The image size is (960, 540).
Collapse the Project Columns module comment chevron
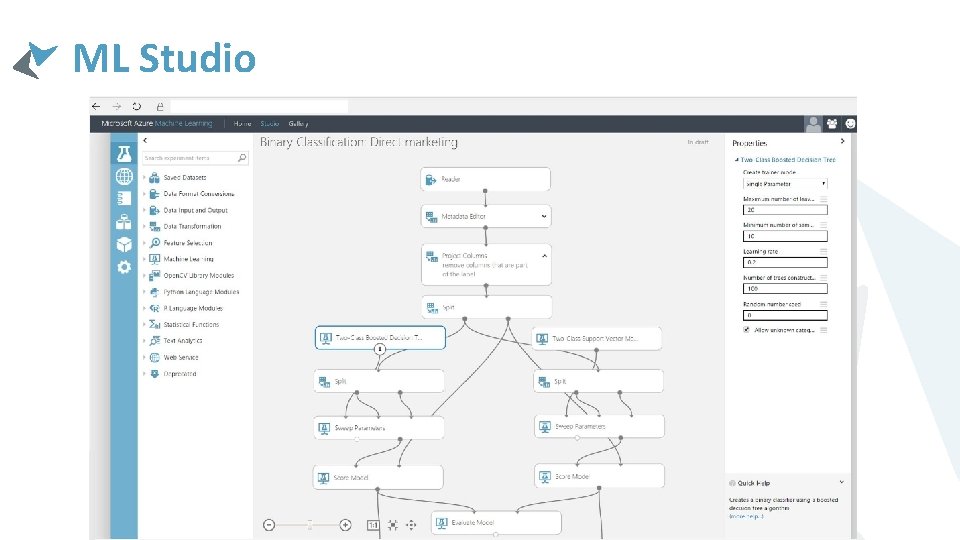[x=544, y=256]
